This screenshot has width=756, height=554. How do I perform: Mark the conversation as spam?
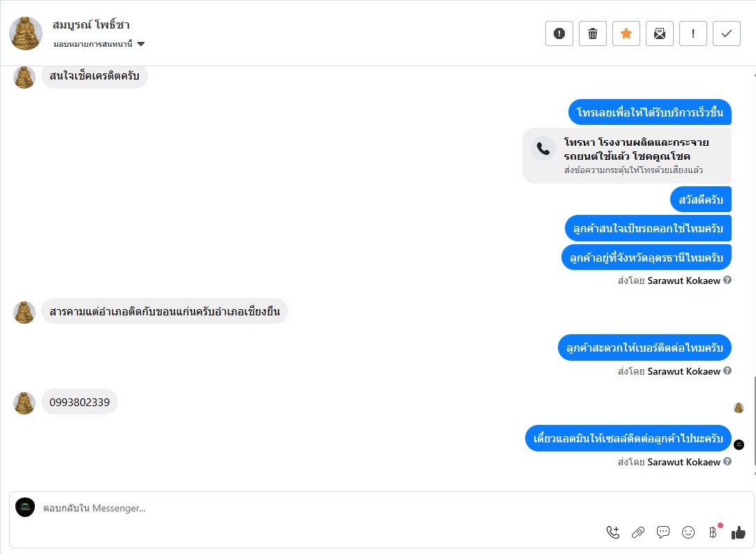tap(559, 33)
